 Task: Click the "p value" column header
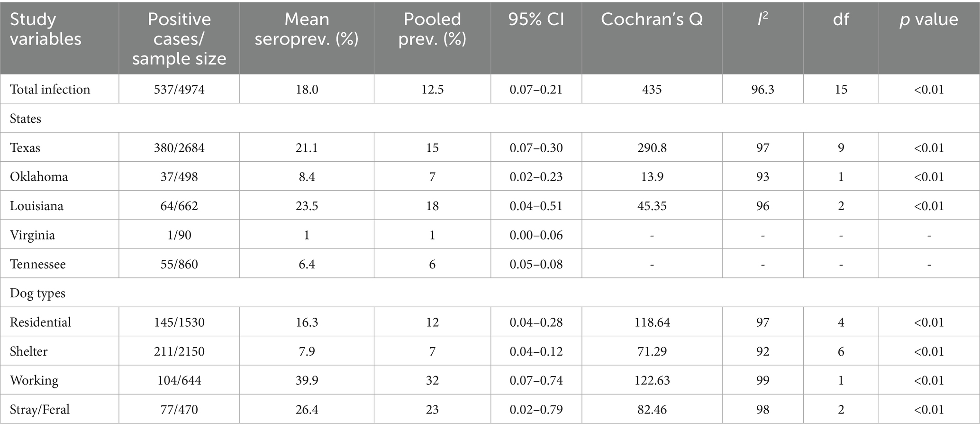click(929, 19)
